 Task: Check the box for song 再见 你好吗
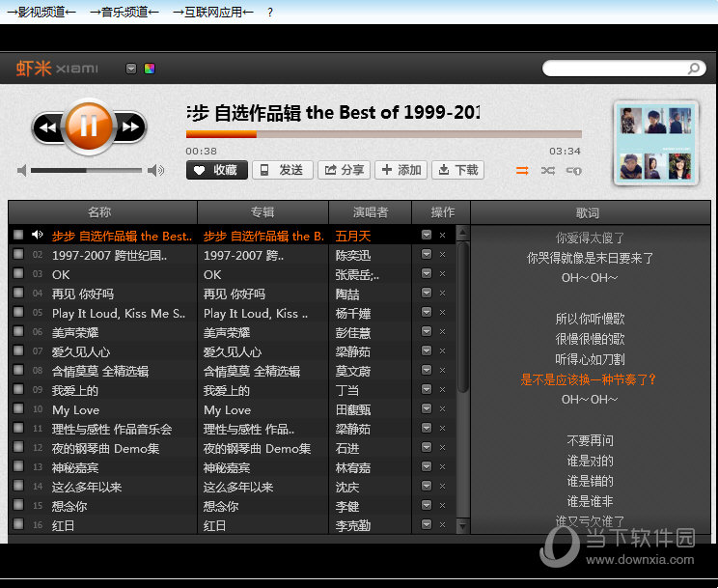(x=18, y=293)
